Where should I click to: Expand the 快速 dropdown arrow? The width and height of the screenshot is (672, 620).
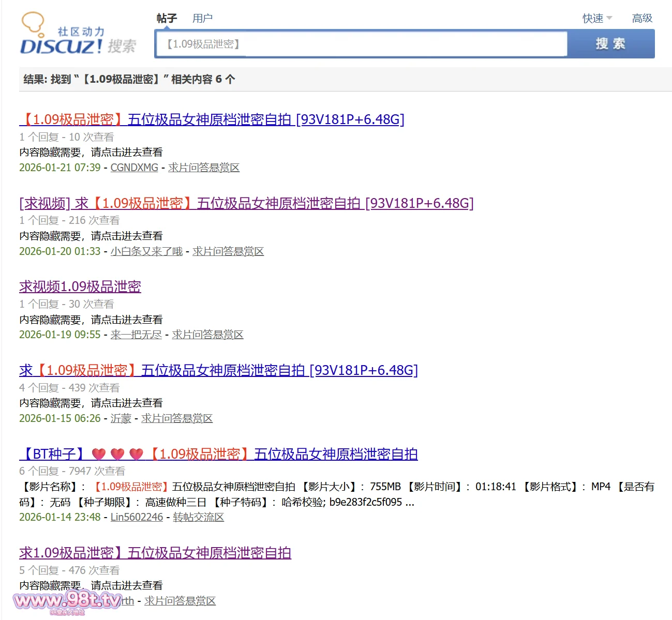(609, 18)
